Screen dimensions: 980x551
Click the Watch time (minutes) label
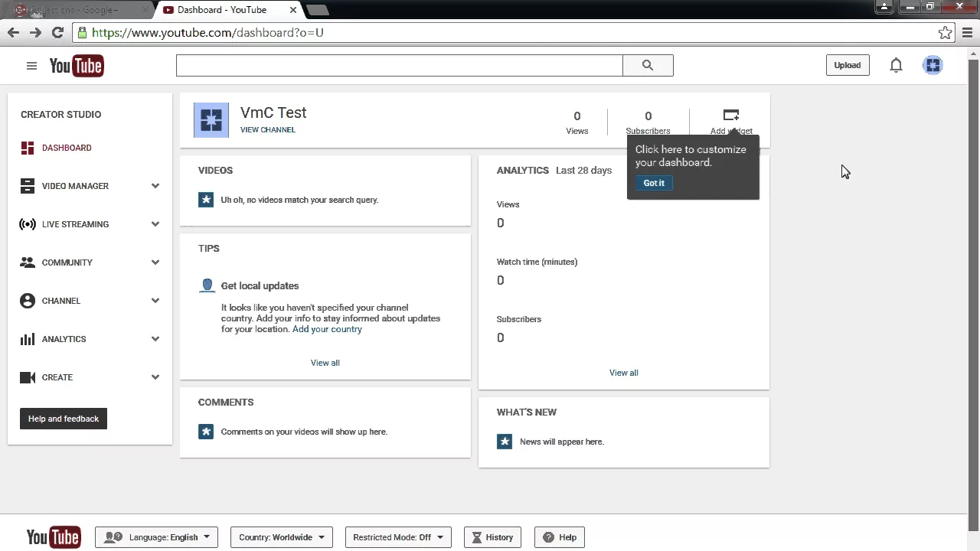pyautogui.click(x=537, y=262)
